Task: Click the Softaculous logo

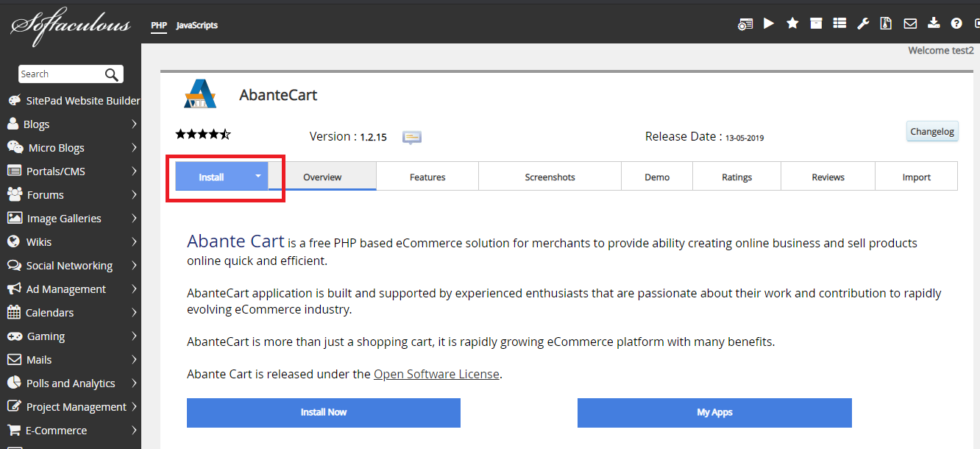Action: (70, 26)
